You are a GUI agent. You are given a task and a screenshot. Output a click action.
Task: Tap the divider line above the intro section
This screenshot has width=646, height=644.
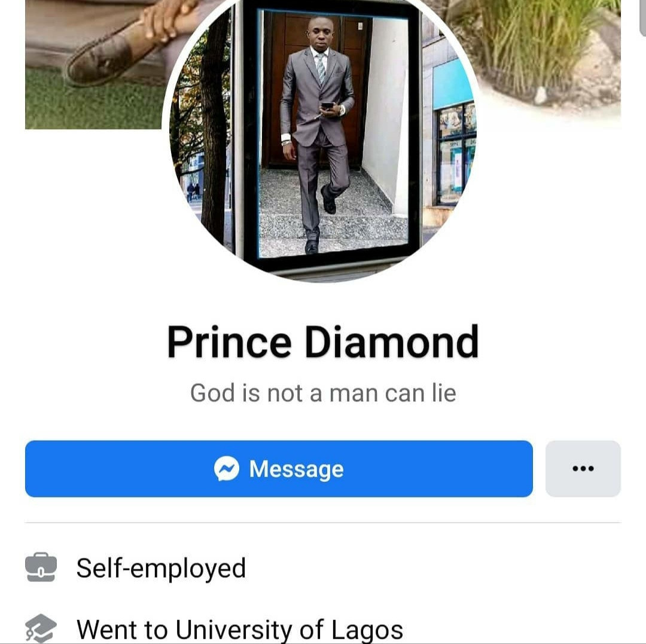coord(323,520)
